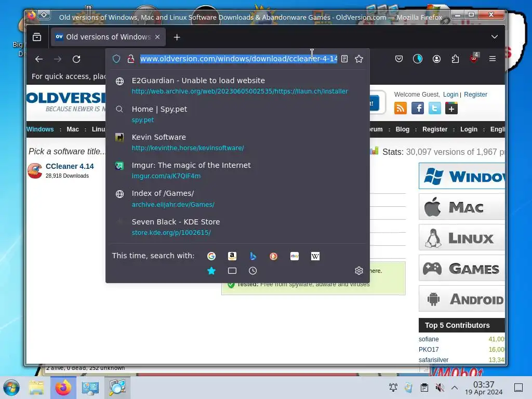Bookmark this page with the star
532x399 pixels.
[359, 59]
